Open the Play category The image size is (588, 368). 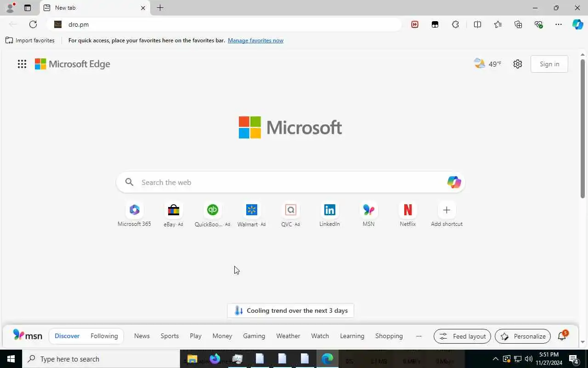pos(196,336)
